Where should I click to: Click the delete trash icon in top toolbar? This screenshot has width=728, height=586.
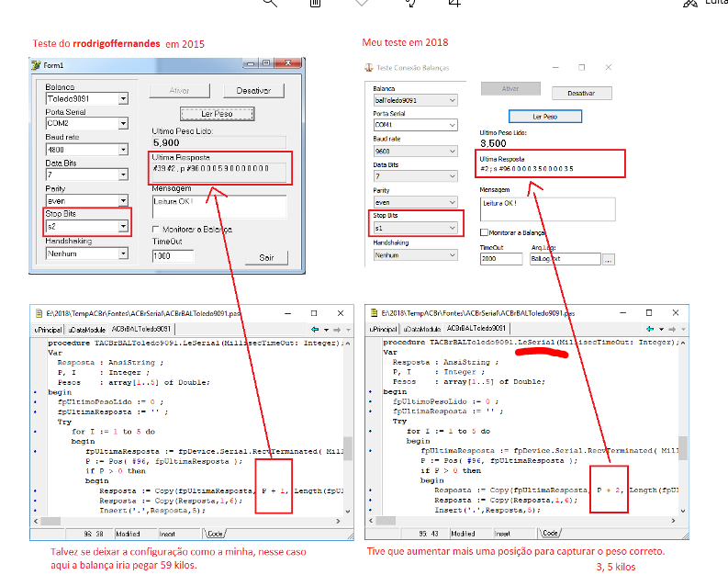pos(315,3)
